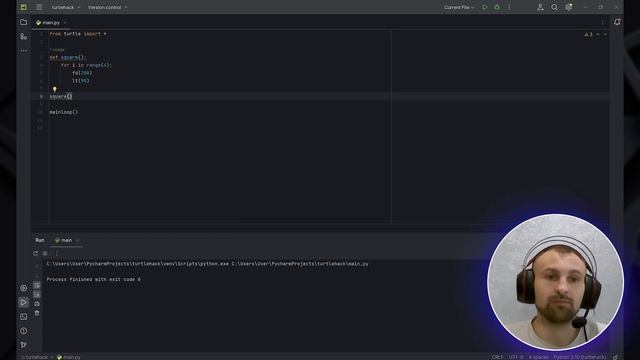640x360 pixels.
Task: Place cursor on 'for i in range(4):' line
Action: [x=86, y=65]
